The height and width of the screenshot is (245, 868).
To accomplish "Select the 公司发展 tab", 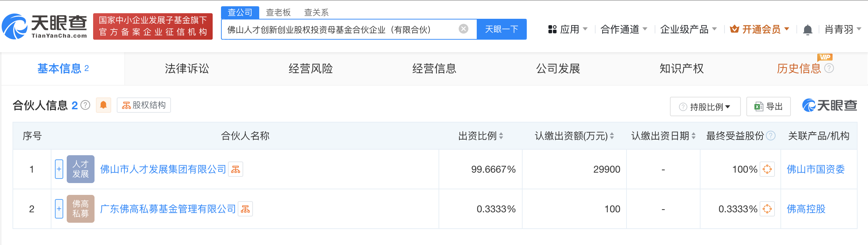I will pos(558,69).
